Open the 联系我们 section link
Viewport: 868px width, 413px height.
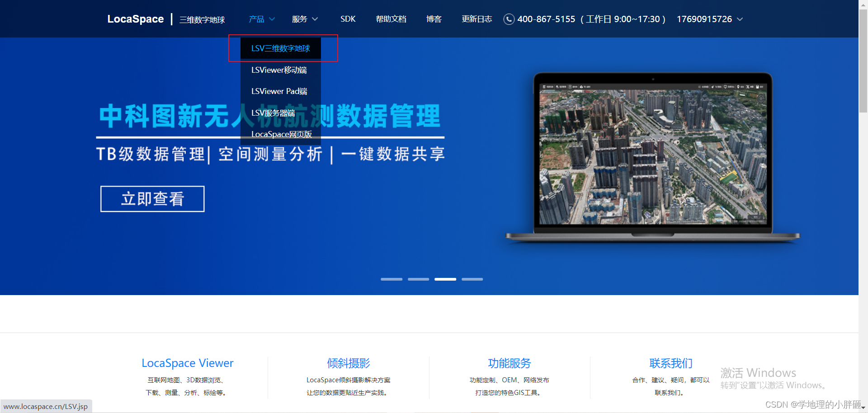tap(671, 363)
